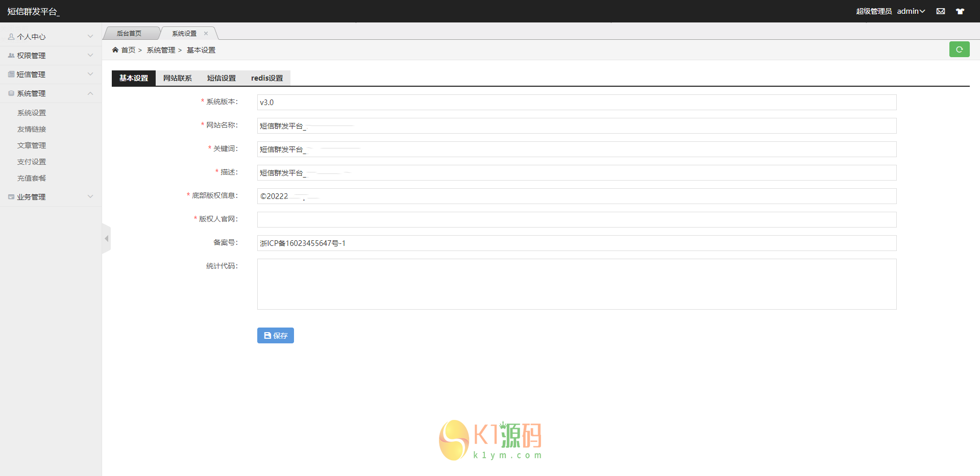Click the system management database icon
The image size is (980, 476).
coord(11,93)
